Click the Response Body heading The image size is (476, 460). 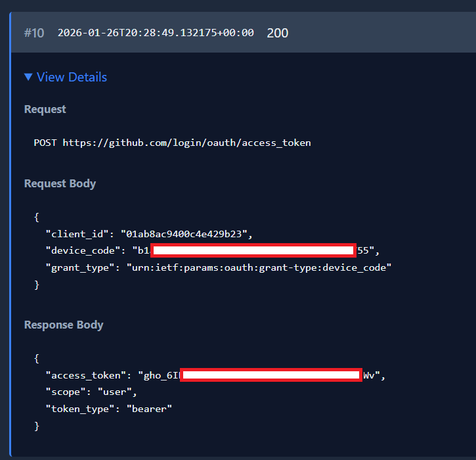(x=64, y=325)
